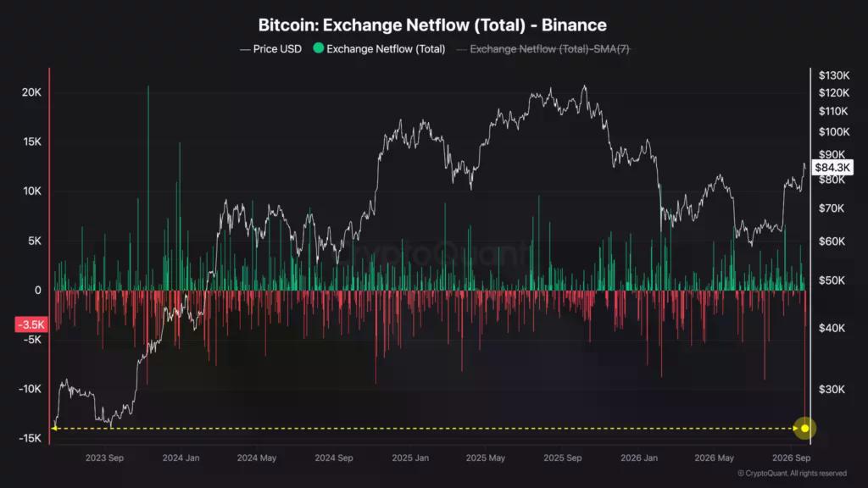Select the $84.3K current price label
The height and width of the screenshot is (488, 868).
pyautogui.click(x=832, y=167)
